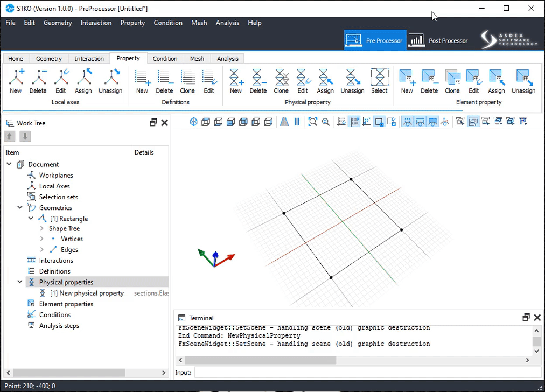The width and height of the screenshot is (545, 392).
Task: Move work tree item up arrow
Action: point(9,136)
